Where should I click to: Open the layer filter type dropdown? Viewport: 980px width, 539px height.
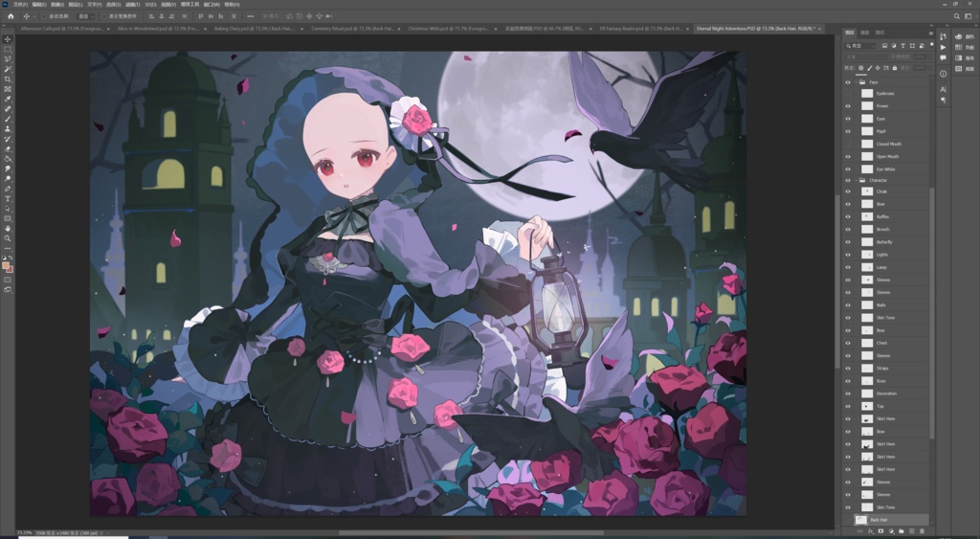click(860, 46)
